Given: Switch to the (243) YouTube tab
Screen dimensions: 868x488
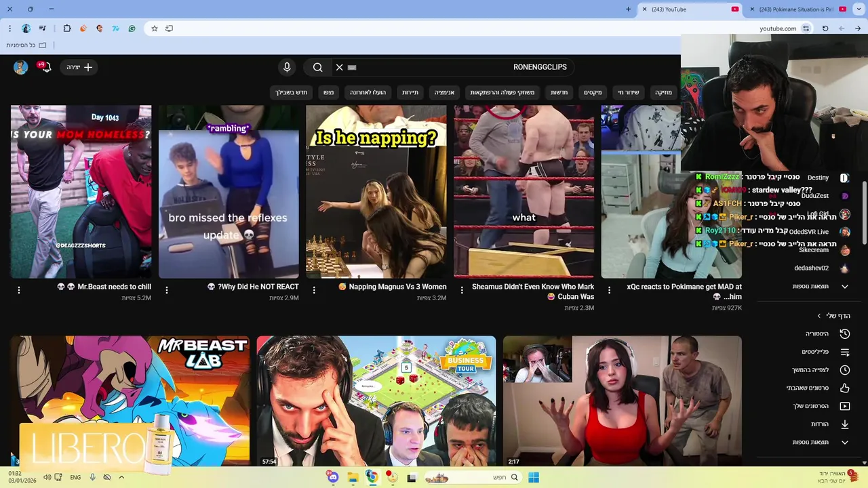Looking at the screenshot, I should point(688,9).
